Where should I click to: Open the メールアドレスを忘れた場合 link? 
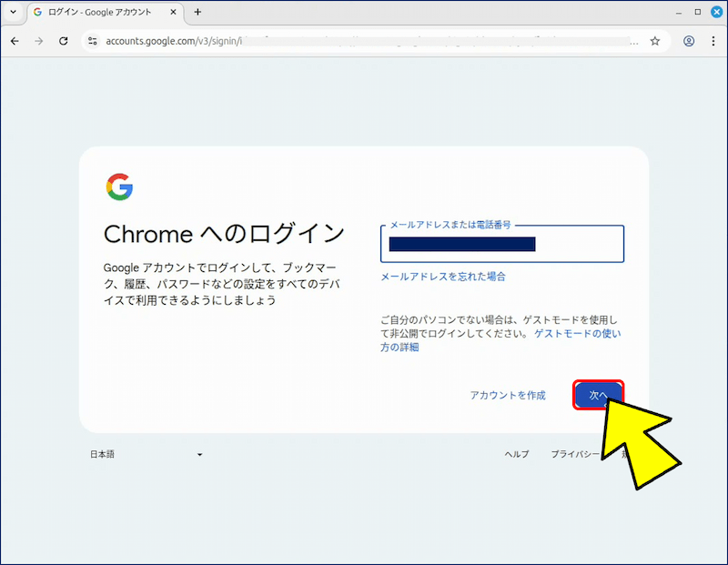(x=442, y=277)
